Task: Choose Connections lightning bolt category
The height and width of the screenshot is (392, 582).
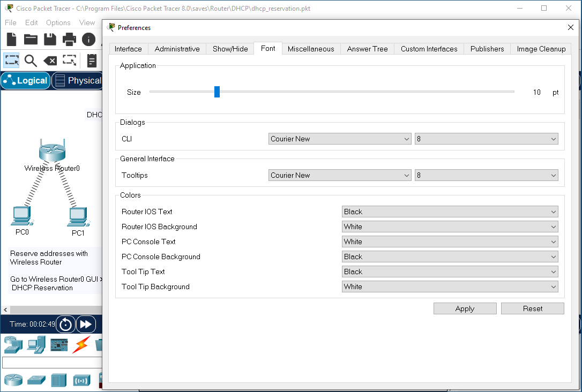Action: 81,344
